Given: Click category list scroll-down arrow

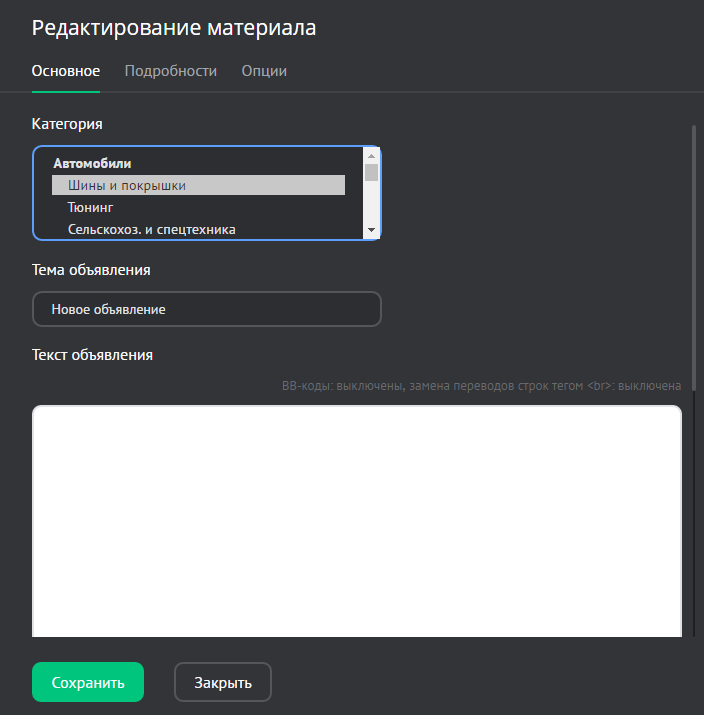Looking at the screenshot, I should (372, 230).
